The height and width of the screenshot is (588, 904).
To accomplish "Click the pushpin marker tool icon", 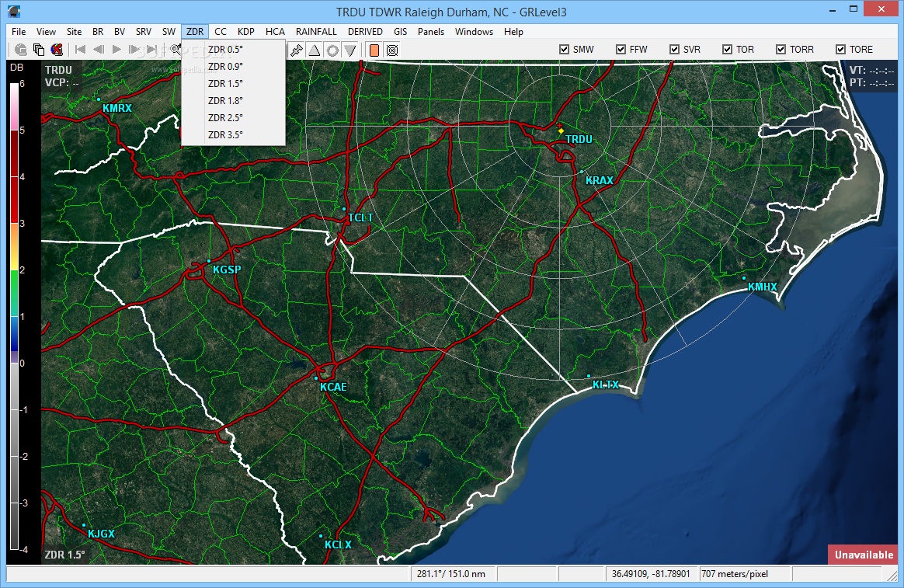I will 297,50.
